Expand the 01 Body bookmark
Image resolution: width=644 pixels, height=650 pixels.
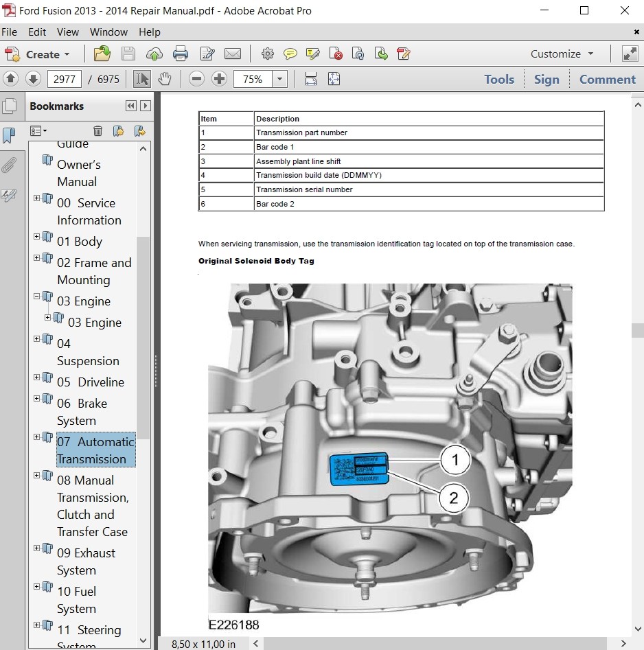coord(36,237)
